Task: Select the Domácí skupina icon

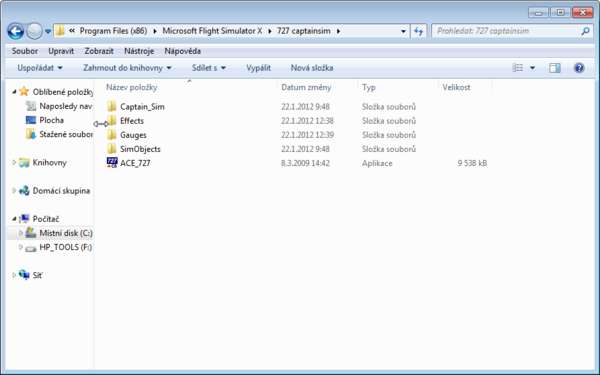Action: coord(24,191)
